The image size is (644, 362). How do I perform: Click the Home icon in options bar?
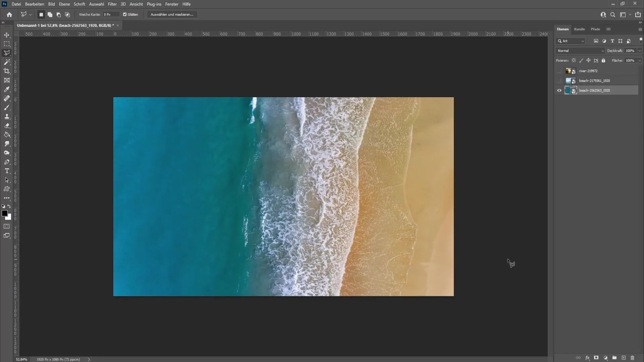[x=9, y=14]
